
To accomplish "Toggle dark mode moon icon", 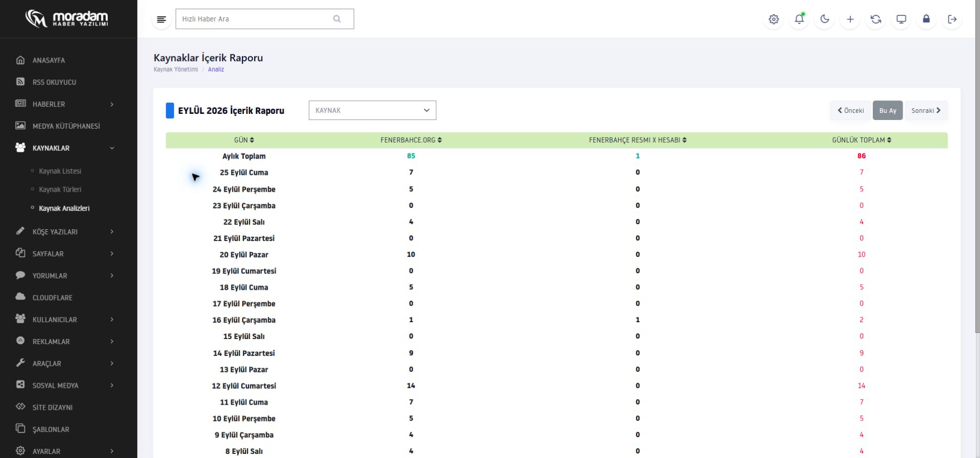I will pos(825,19).
